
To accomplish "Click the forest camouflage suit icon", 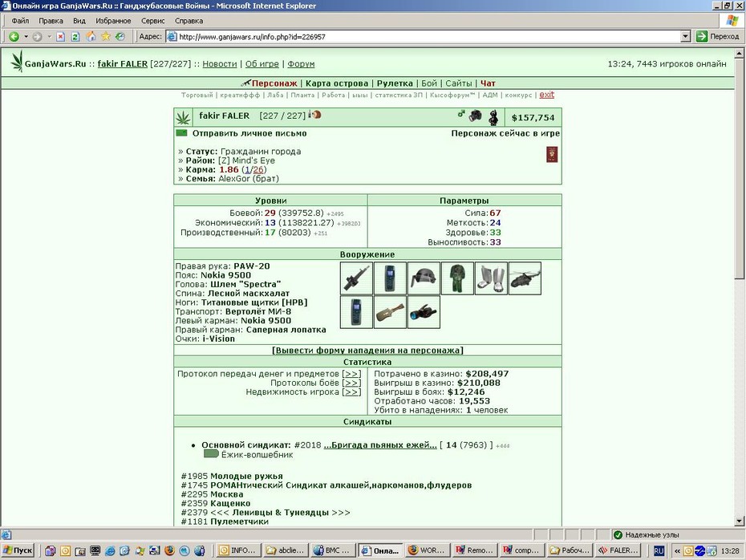I will pos(457,278).
